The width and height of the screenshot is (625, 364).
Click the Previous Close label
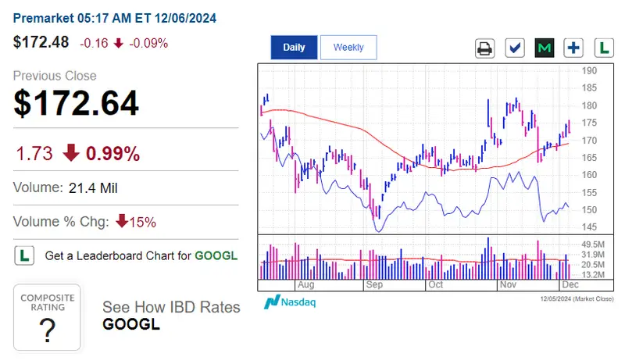(55, 76)
